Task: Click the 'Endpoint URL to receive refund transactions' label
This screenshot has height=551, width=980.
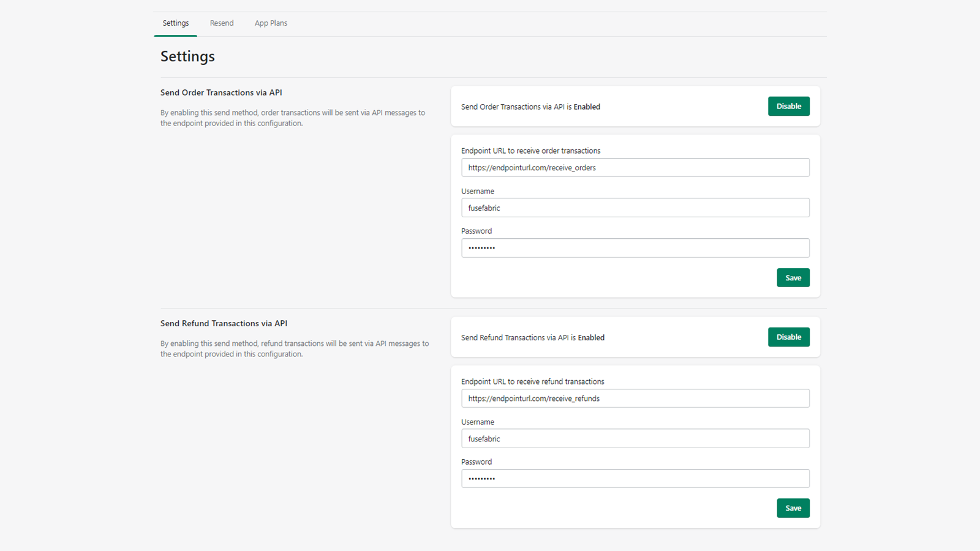Action: [532, 381]
